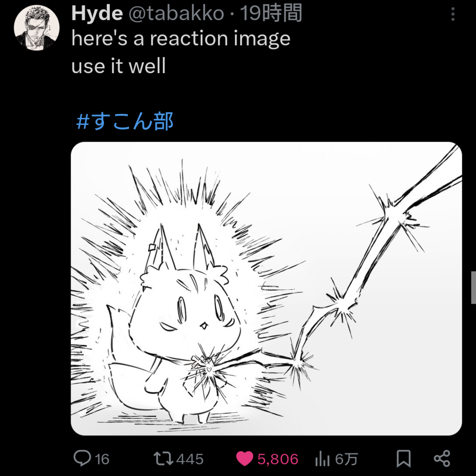
Task: Click the scrollbar thumb on right edge
Action: point(473,287)
